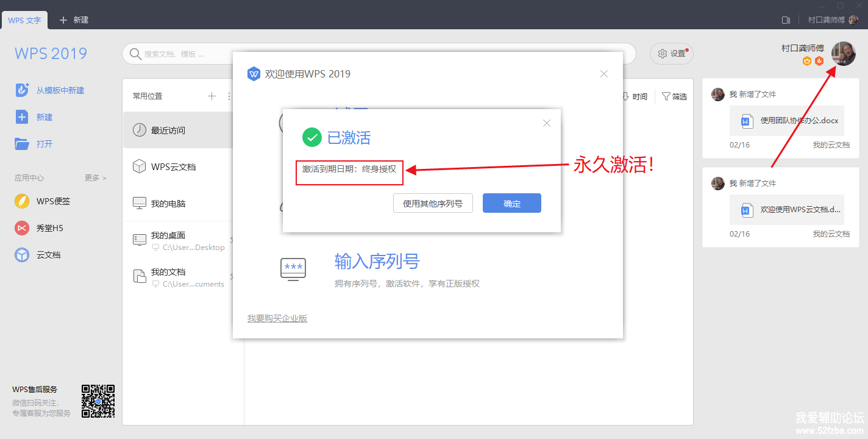This screenshot has width=868, height=439.
Task: Click the WPS云文档 cube icon
Action: [140, 166]
